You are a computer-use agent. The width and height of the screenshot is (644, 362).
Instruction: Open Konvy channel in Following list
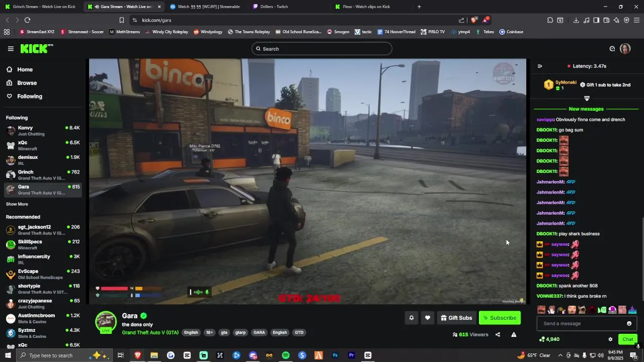[x=43, y=131]
